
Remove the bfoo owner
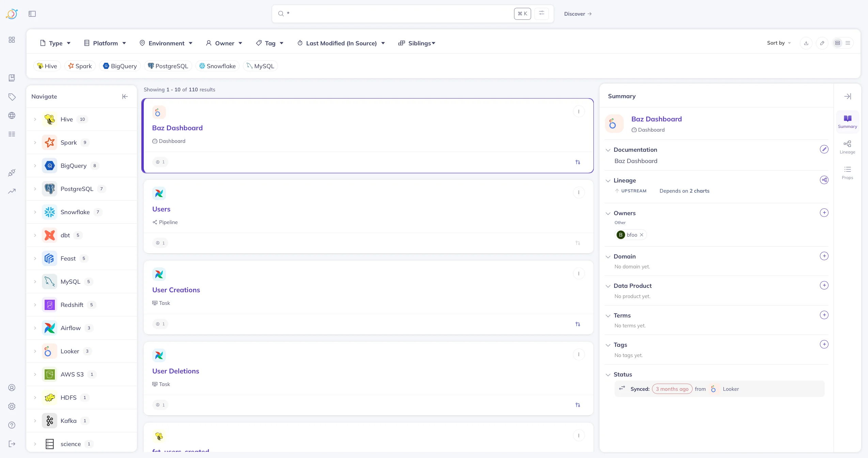click(x=641, y=235)
